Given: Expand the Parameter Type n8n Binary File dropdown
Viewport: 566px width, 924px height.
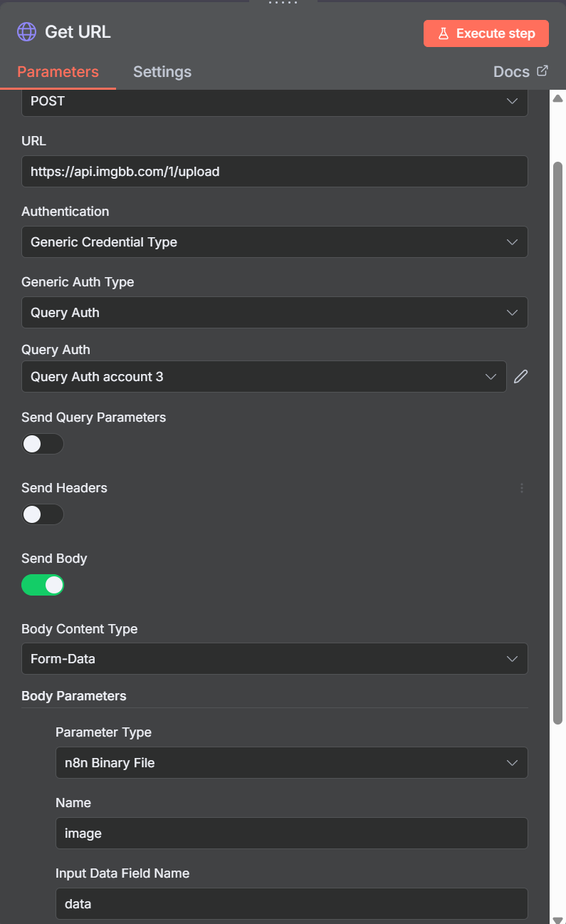Looking at the screenshot, I should 292,762.
